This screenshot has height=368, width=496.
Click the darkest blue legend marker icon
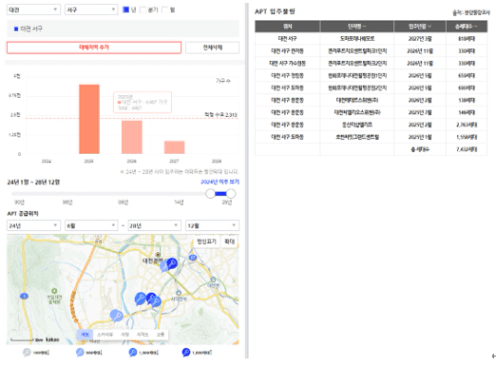pyautogui.click(x=186, y=352)
